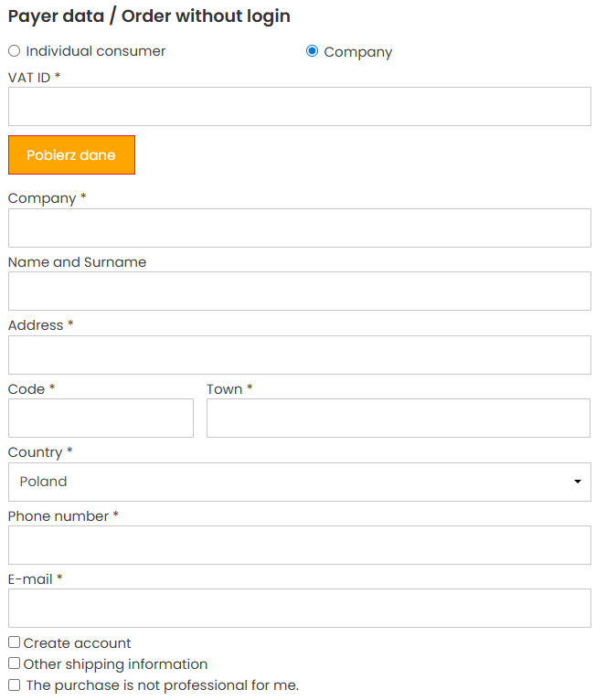This screenshot has width=606, height=700.
Task: Click the E-mail input field
Action: tap(300, 609)
